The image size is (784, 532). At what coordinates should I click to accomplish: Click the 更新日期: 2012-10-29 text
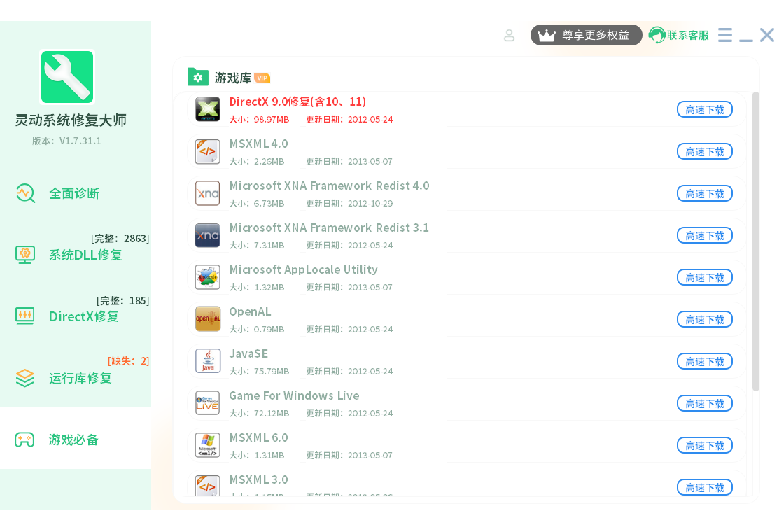[349, 204]
